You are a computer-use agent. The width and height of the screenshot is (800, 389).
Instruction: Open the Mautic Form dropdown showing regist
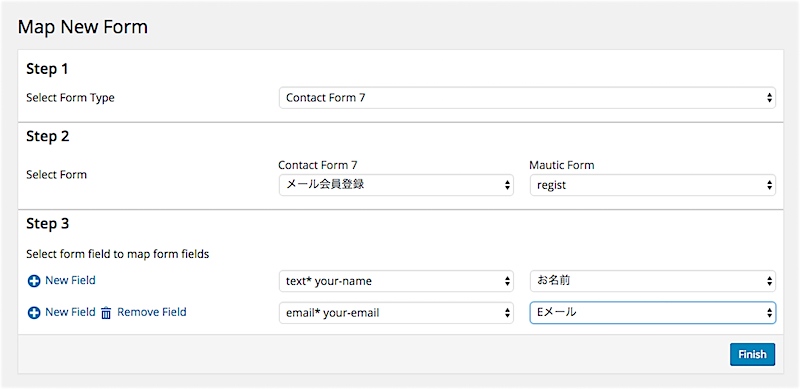pos(653,185)
